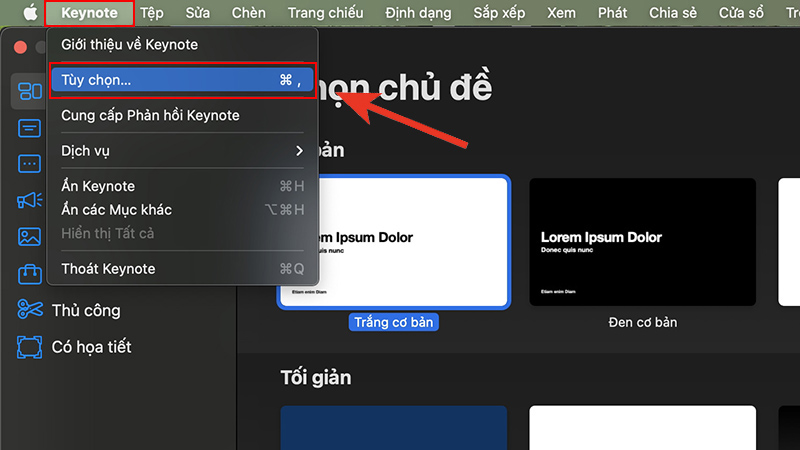This screenshot has width=800, height=450.
Task: Open the Sửa menu
Action: [197, 13]
